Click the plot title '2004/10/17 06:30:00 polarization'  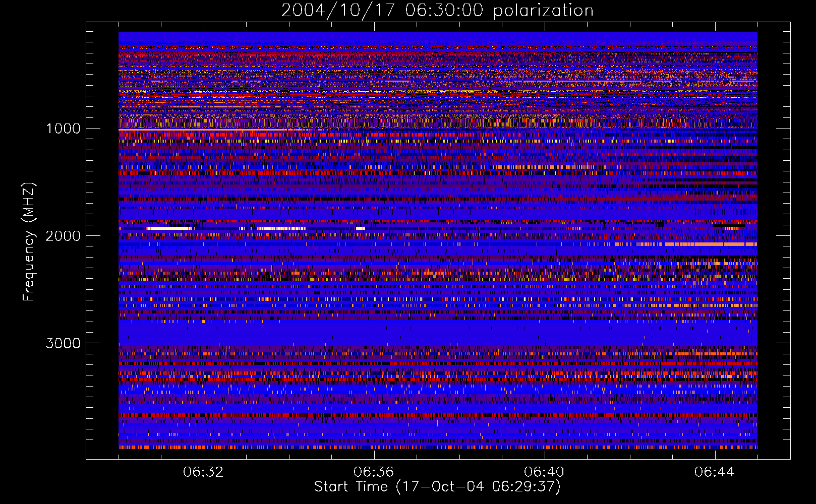click(437, 10)
